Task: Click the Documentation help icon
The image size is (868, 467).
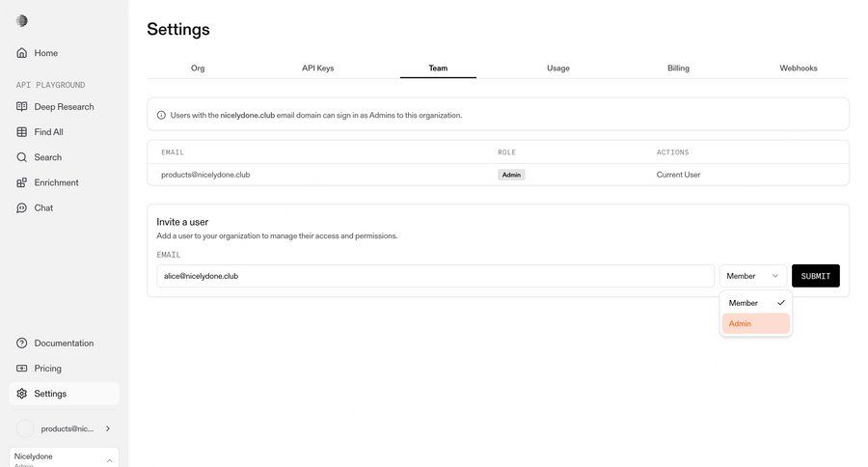Action: pyautogui.click(x=22, y=343)
